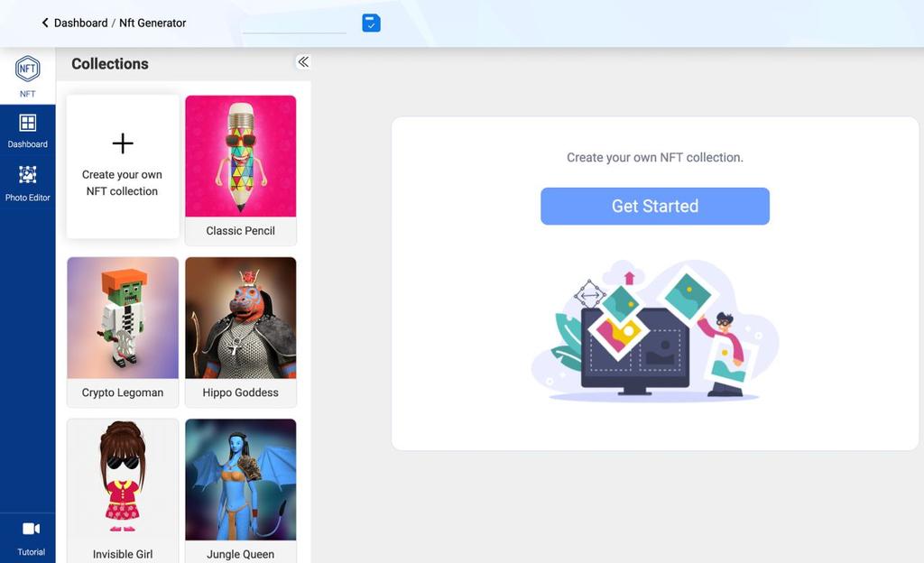Select the Jungle Queen thumbnail
The height and width of the screenshot is (563, 924).
coord(240,479)
